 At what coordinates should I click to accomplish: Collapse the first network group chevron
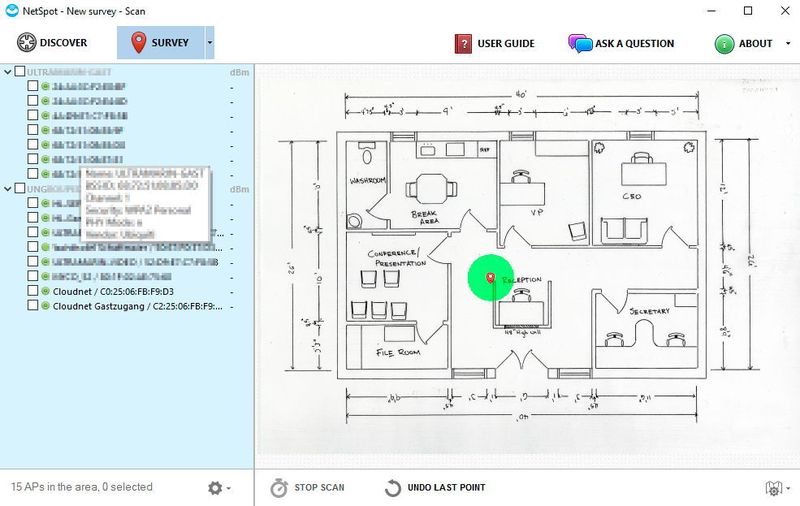[x=7, y=72]
